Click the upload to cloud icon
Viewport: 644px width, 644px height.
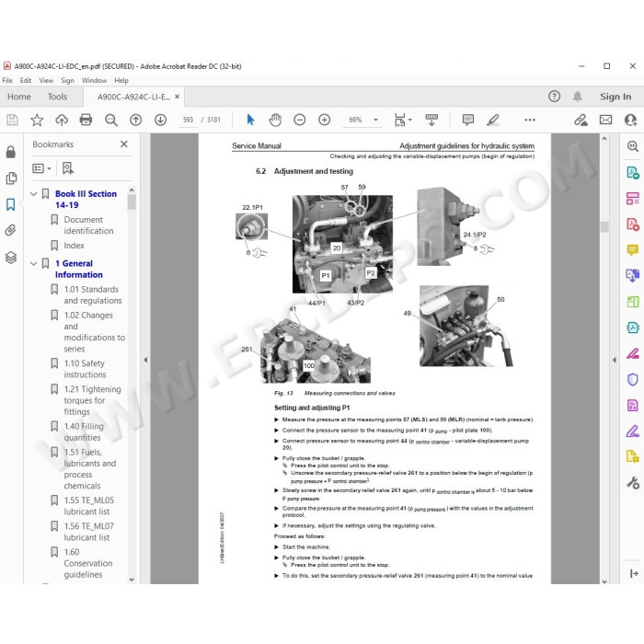[x=62, y=120]
